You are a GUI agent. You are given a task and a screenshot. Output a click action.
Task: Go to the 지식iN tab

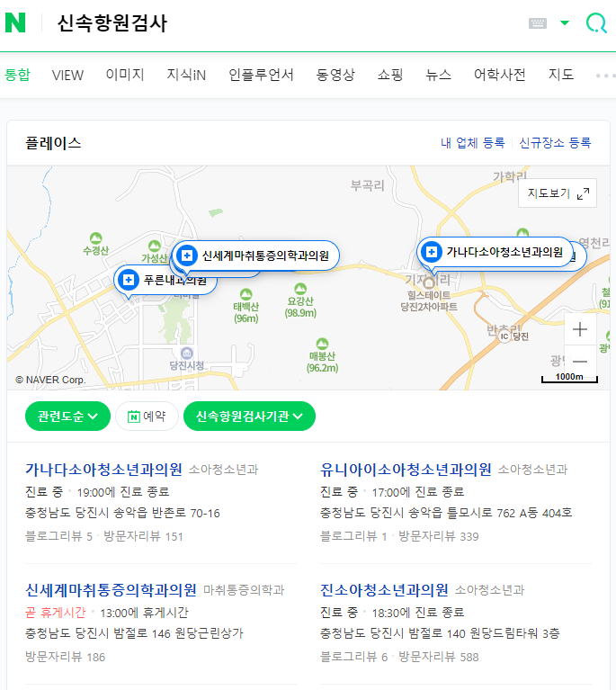[x=186, y=75]
